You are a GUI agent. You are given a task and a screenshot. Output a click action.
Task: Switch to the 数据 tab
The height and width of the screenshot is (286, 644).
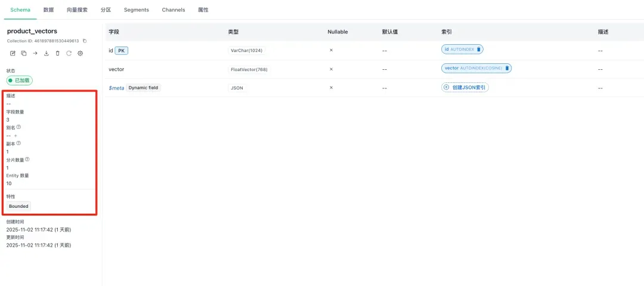48,10
